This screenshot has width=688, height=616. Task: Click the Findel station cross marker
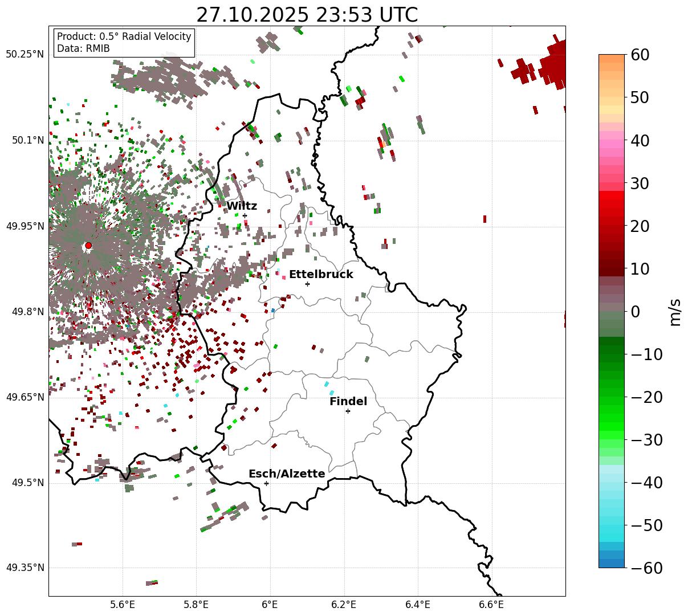tap(348, 411)
